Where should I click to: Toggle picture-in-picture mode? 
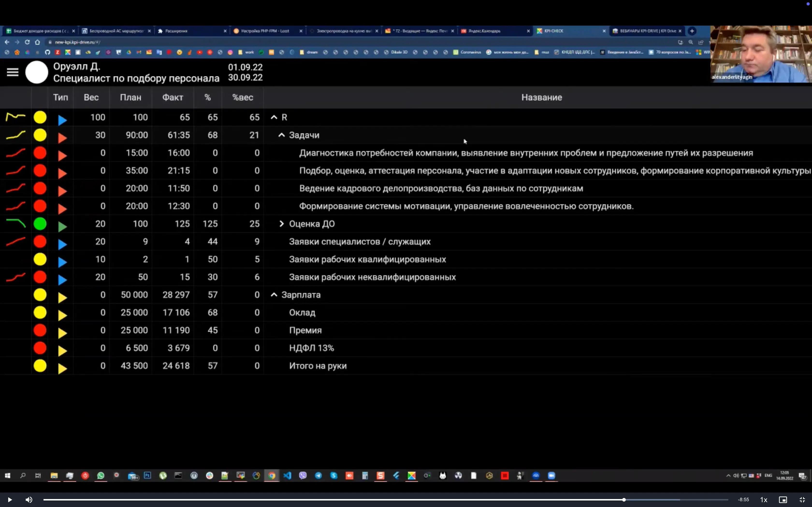point(783,500)
